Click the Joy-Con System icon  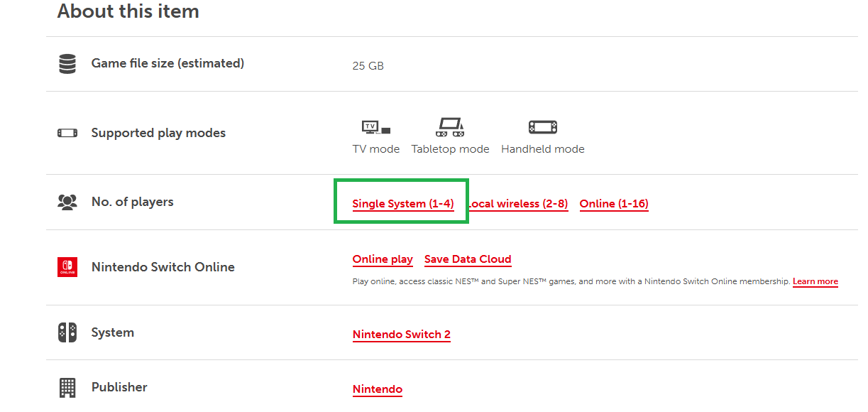67,332
